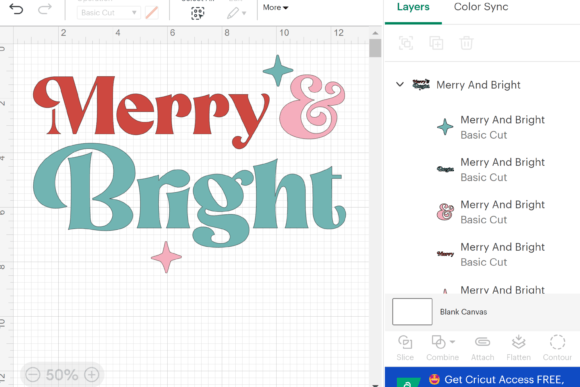The width and height of the screenshot is (580, 387).
Task: Switch to the Layers tab
Action: click(x=413, y=7)
